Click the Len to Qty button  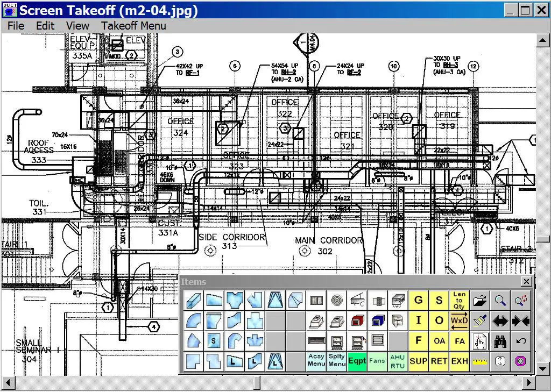(x=459, y=301)
